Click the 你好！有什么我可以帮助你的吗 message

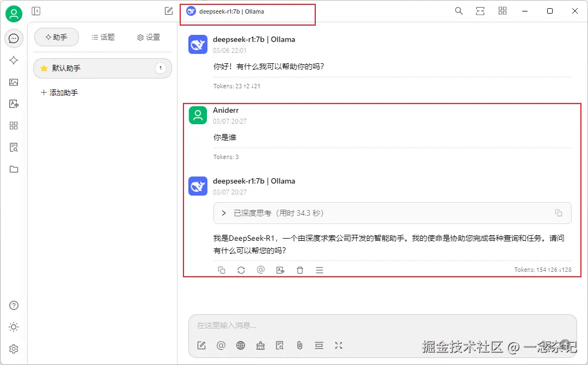tap(268, 66)
